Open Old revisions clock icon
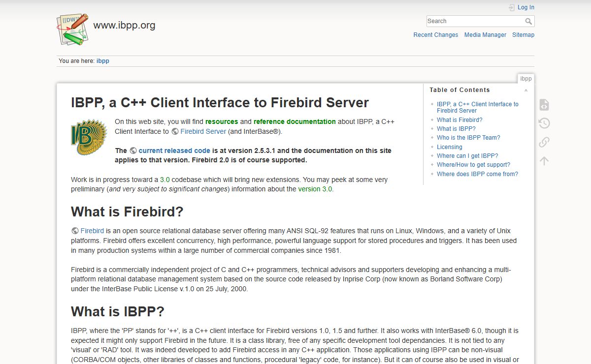The image size is (591, 364). click(x=544, y=123)
